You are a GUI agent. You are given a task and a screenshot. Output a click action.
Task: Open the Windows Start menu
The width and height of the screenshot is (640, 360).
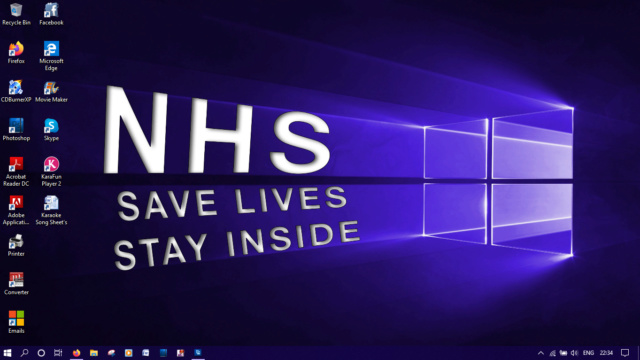pyautogui.click(x=7, y=353)
